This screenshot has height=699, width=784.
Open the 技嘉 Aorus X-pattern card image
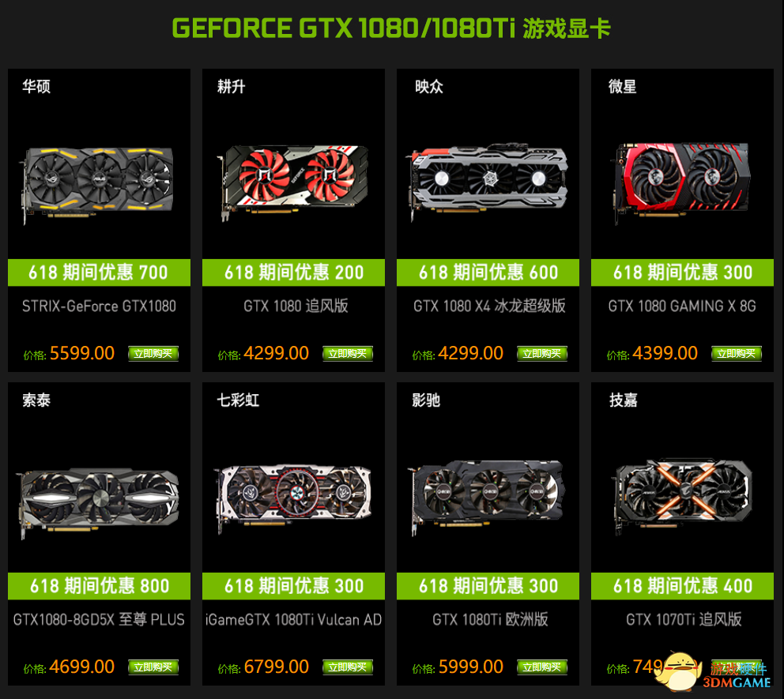[683, 496]
